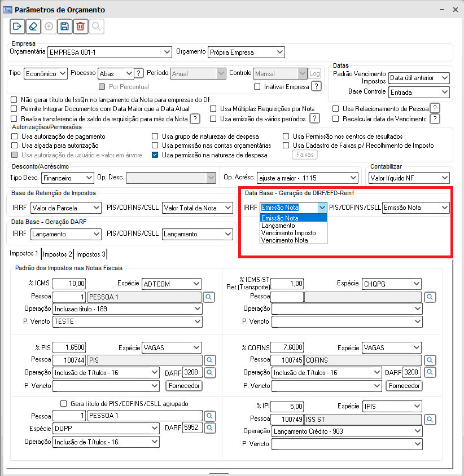The height and width of the screenshot is (476, 464).
Task: Search Pessoa for PIS tax
Action: point(209,360)
